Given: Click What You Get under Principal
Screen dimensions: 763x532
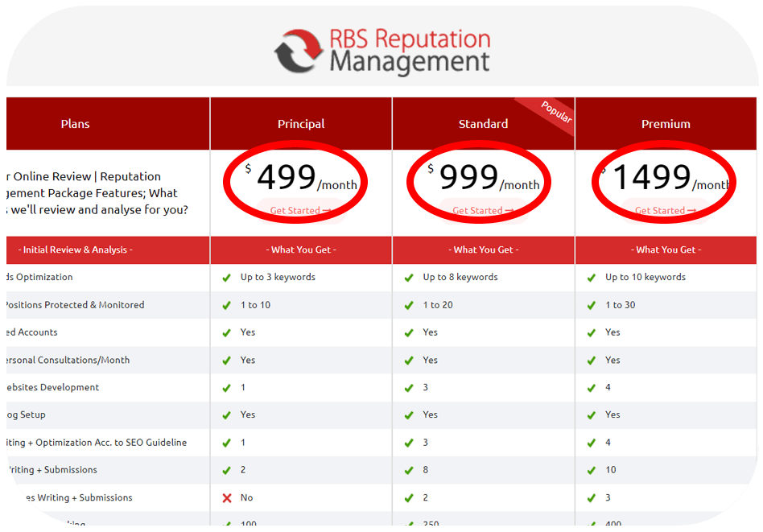Looking at the screenshot, I should point(301,250).
